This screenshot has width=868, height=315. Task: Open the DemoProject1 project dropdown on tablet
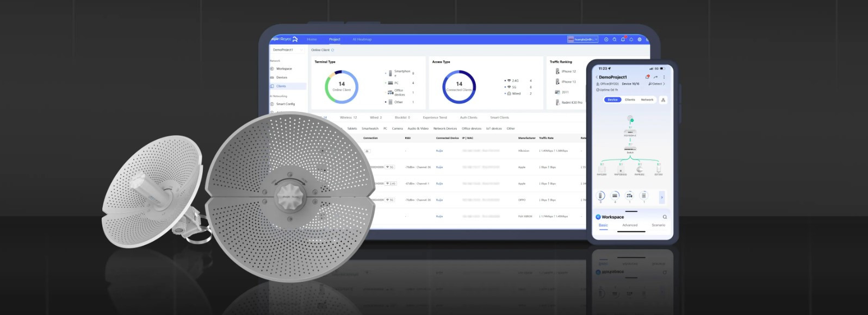pyautogui.click(x=288, y=50)
